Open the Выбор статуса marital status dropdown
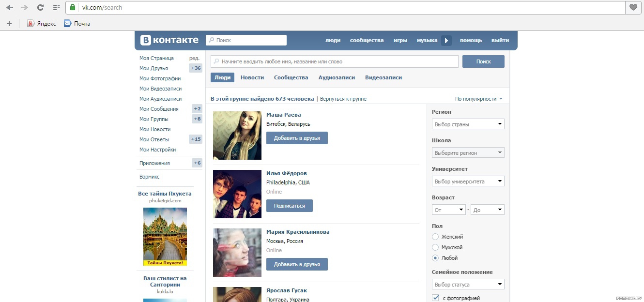The height and width of the screenshot is (302, 644). 468,285
